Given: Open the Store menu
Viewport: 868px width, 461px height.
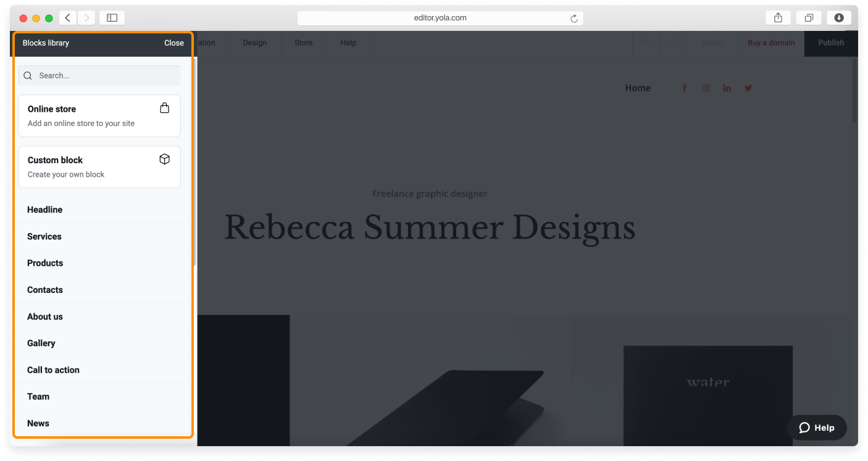Looking at the screenshot, I should tap(303, 43).
